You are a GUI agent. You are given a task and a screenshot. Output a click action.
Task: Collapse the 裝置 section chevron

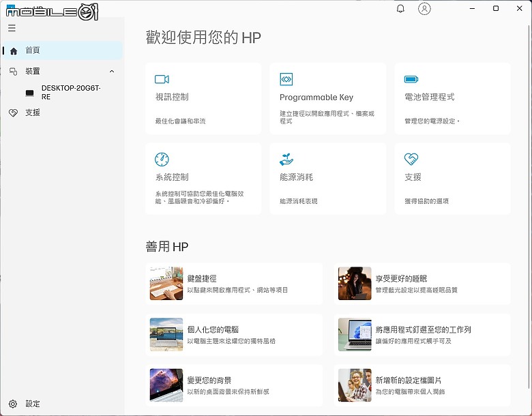(x=112, y=71)
